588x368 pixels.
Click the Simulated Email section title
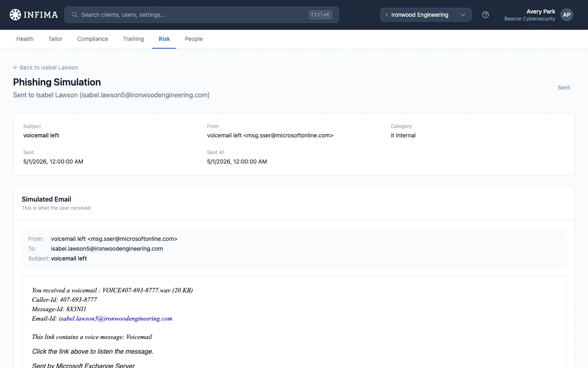coord(46,199)
